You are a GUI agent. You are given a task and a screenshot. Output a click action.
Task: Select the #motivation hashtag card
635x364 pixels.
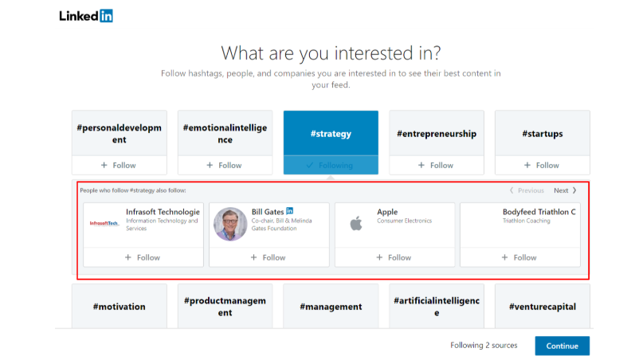(119, 307)
